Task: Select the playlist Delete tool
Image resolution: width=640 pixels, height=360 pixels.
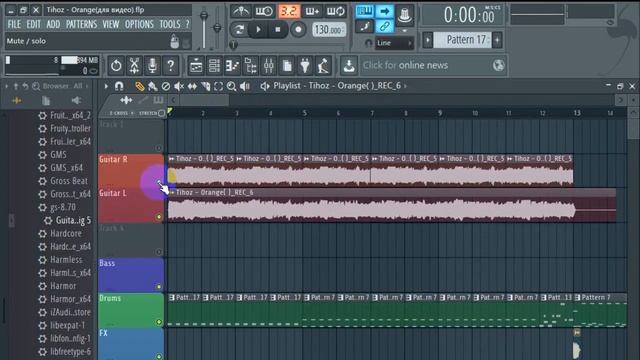Action: pos(166,86)
